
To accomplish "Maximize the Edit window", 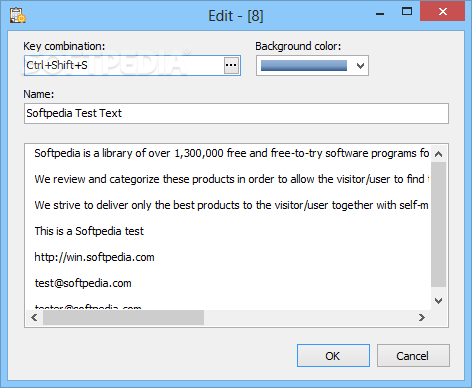I will [x=407, y=12].
